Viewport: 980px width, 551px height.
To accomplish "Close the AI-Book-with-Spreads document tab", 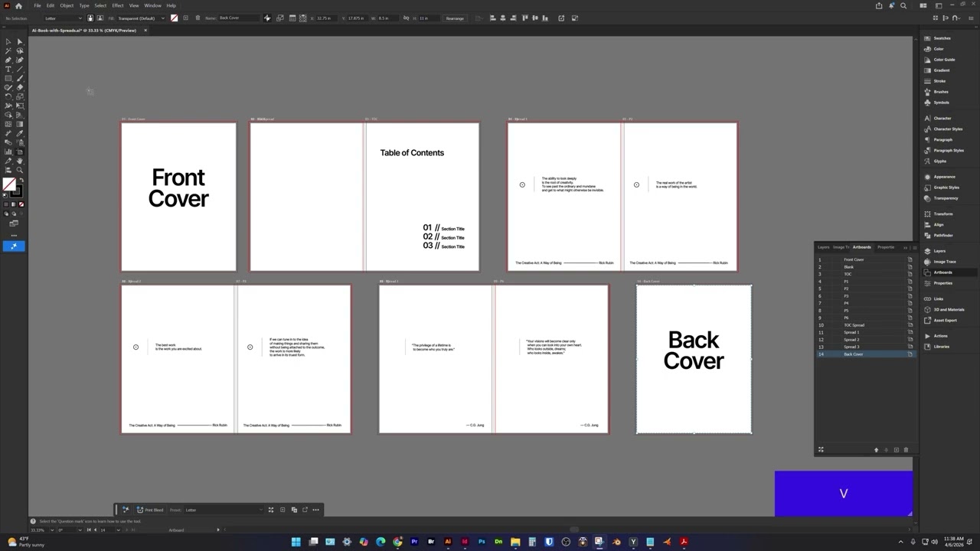I will coord(145,31).
